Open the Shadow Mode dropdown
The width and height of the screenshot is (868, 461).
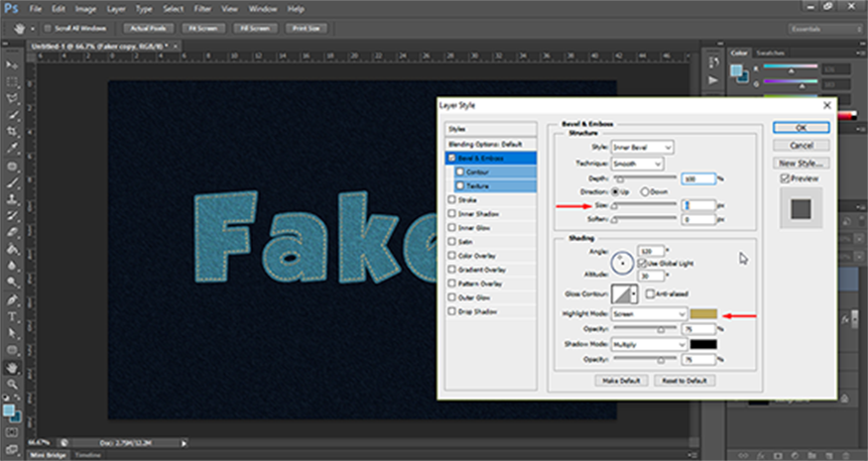pyautogui.click(x=650, y=344)
